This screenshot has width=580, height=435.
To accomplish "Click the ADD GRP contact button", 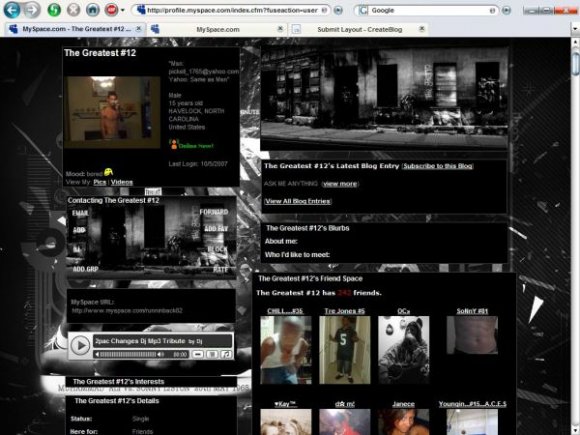I will pyautogui.click(x=85, y=269).
